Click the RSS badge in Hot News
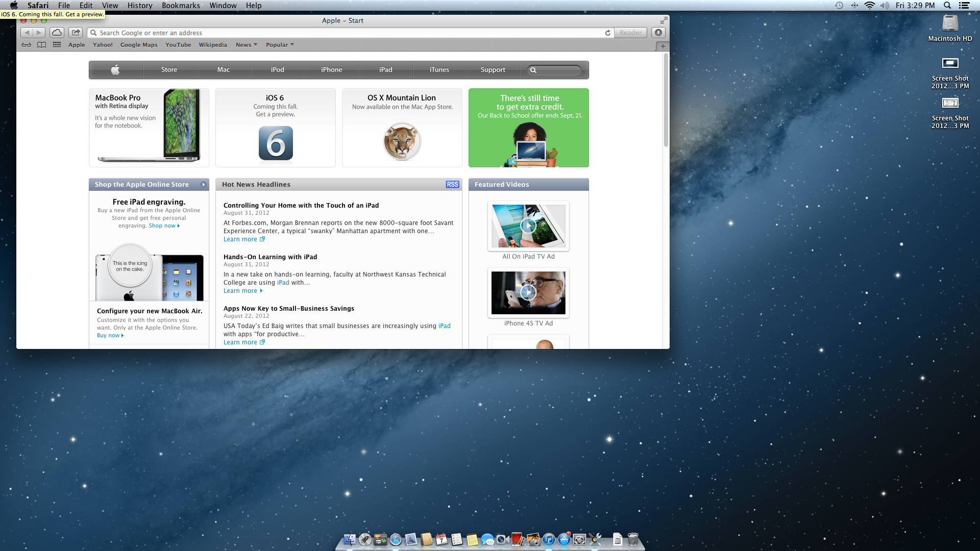The image size is (980, 551). (452, 185)
